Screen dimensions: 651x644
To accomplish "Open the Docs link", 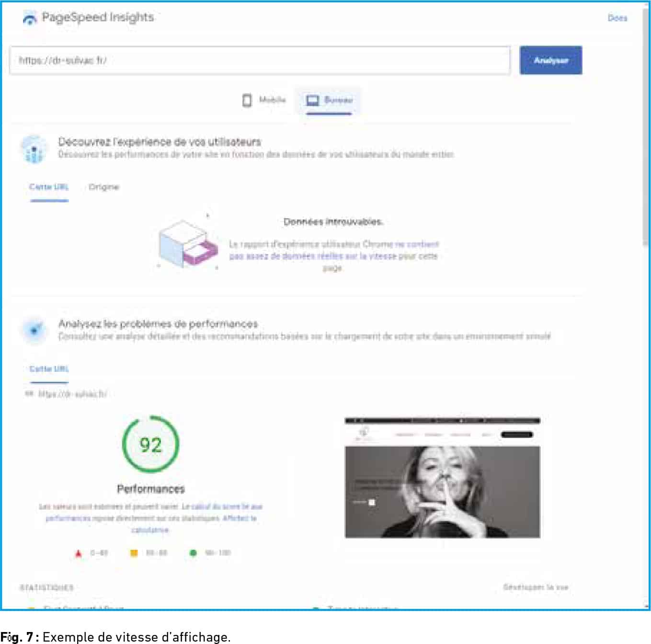I will point(617,18).
